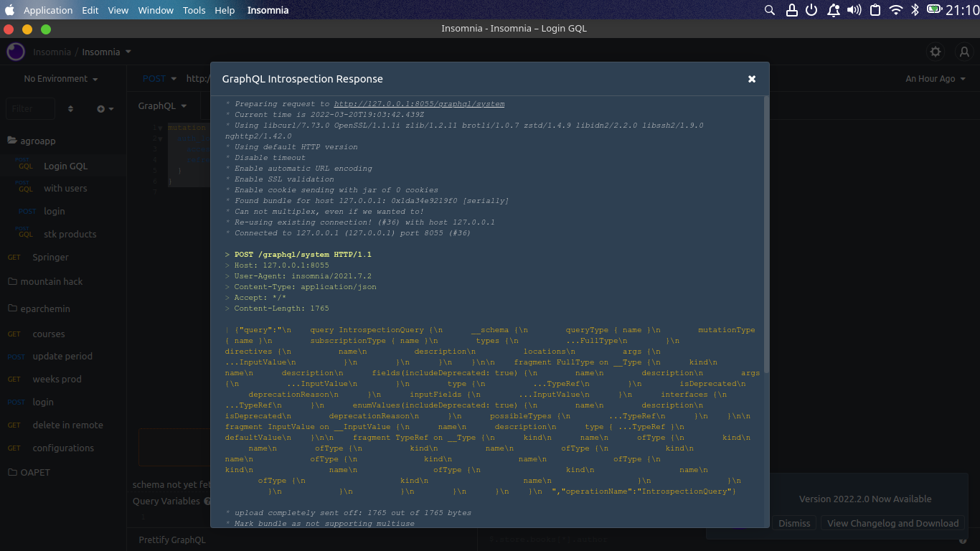Open the Settings gear icon
The width and height of the screenshot is (980, 551).
tap(935, 52)
